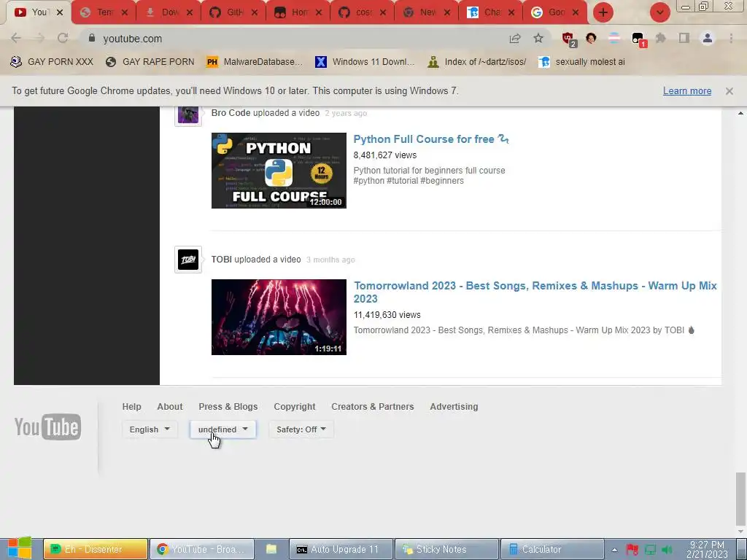Switch to the first GitHub tab
The image size is (747, 560).
point(233,12)
